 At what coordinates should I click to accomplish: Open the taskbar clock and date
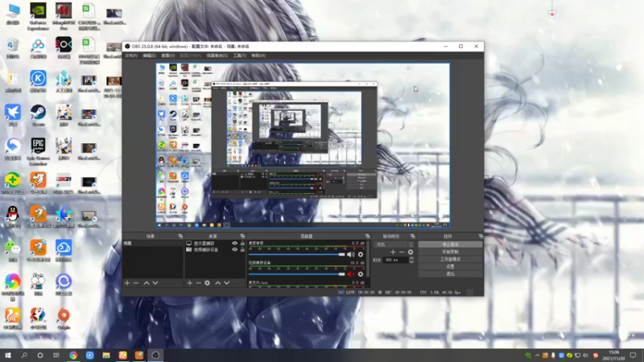[613, 356]
